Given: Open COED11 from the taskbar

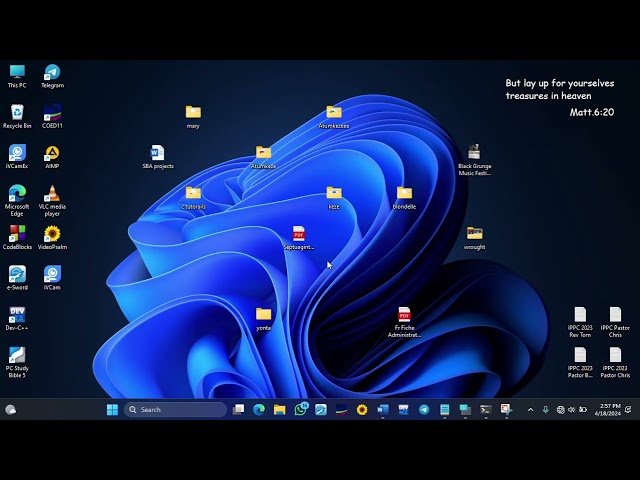Looking at the screenshot, I should pos(342,409).
